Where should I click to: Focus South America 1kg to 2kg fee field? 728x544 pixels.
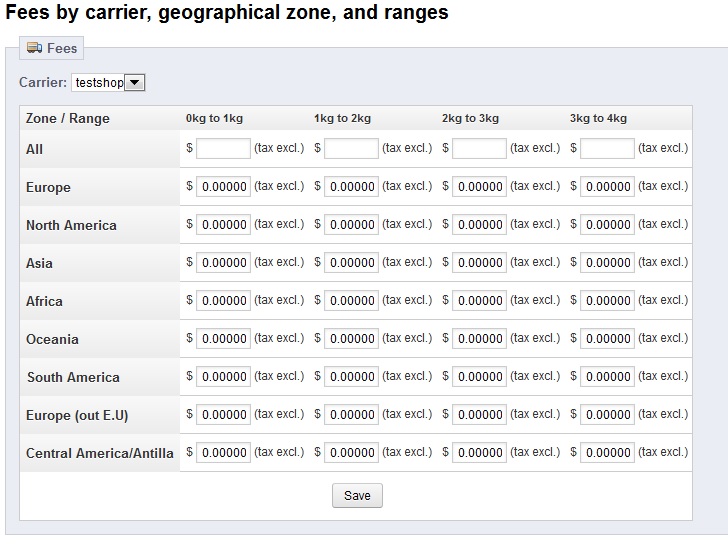(x=351, y=377)
